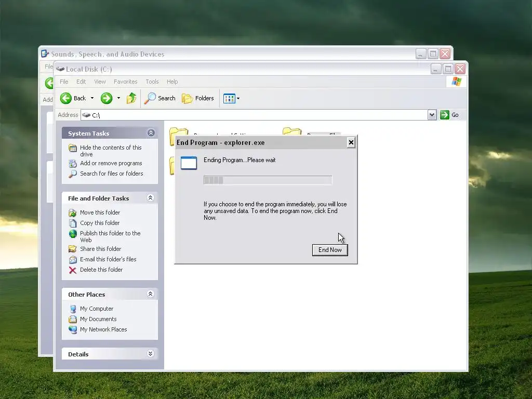Image resolution: width=532 pixels, height=399 pixels.
Task: Click inside the Address field C:\
Action: coord(254,115)
